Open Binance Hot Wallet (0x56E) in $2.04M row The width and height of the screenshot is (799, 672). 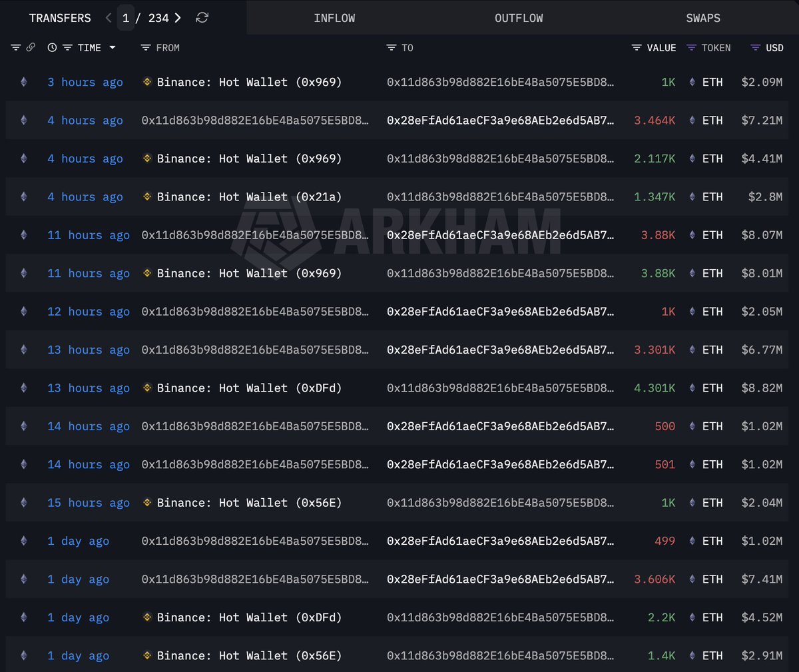pyautogui.click(x=249, y=503)
